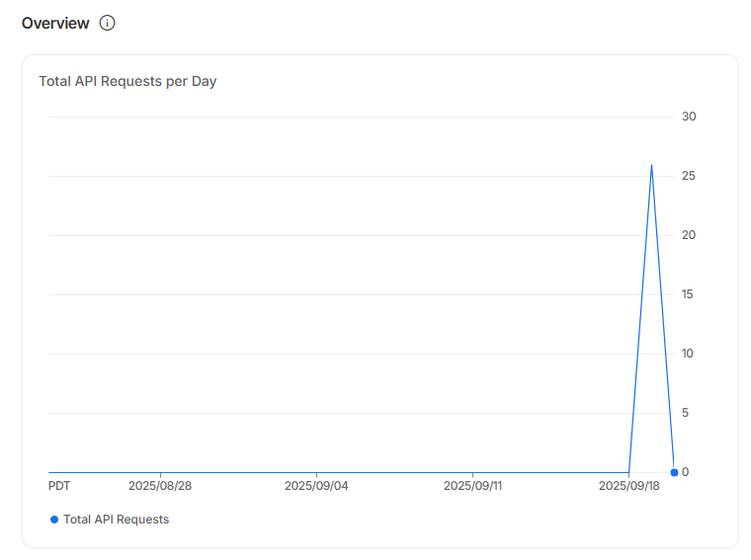751x560 pixels.
Task: Click the peak of the blue line near 25
Action: [x=651, y=166]
